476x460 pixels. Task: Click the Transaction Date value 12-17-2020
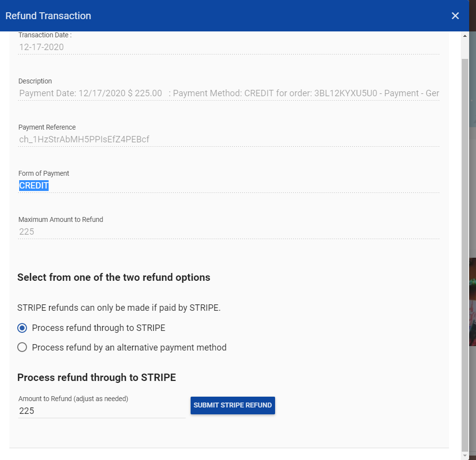point(41,47)
